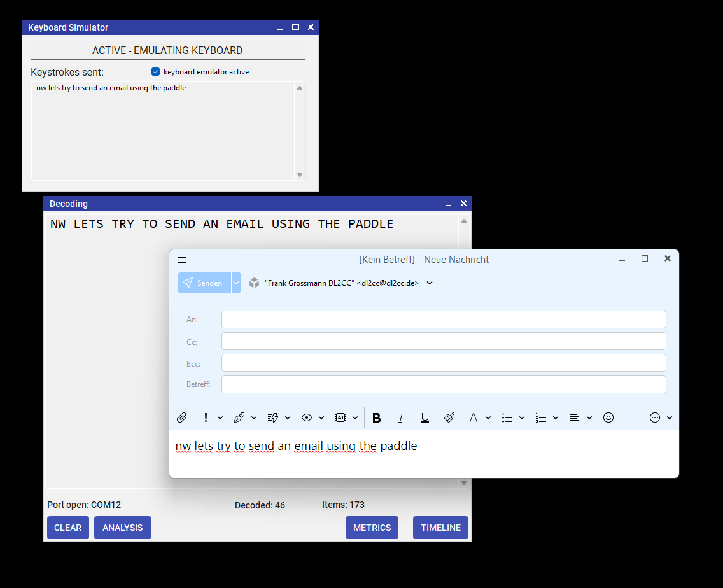The width and height of the screenshot is (723, 588).
Task: Insert an emoji with smiley icon
Action: click(x=608, y=418)
